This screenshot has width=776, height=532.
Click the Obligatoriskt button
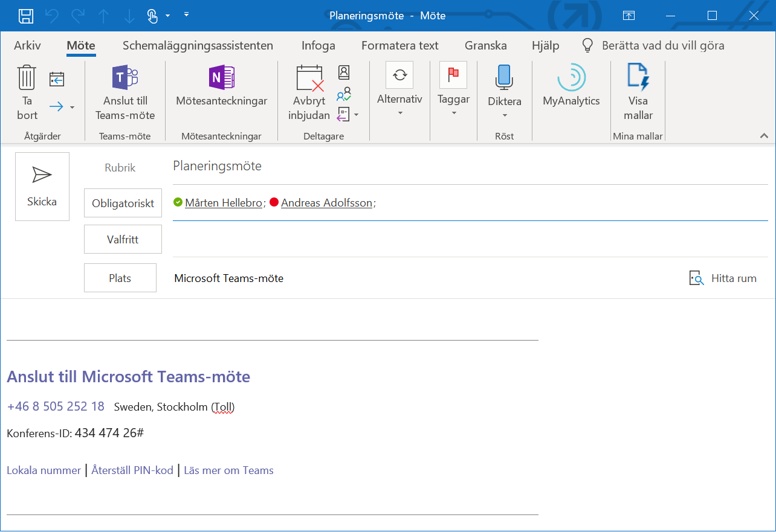click(123, 203)
